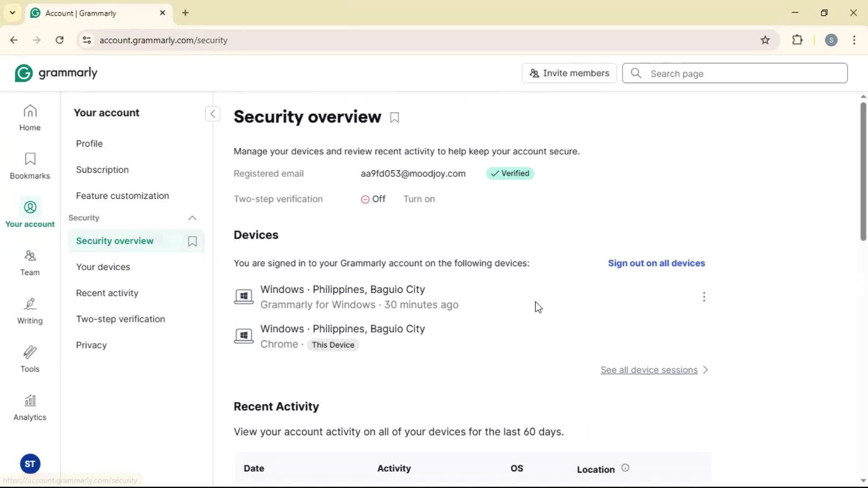Select Recent activity in sidebar
The height and width of the screenshot is (488, 868).
coord(107,293)
